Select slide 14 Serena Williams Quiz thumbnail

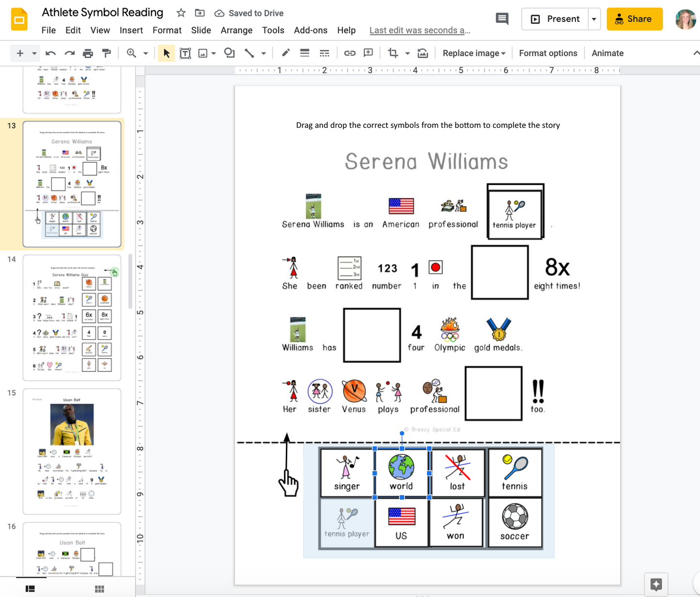[x=72, y=318]
